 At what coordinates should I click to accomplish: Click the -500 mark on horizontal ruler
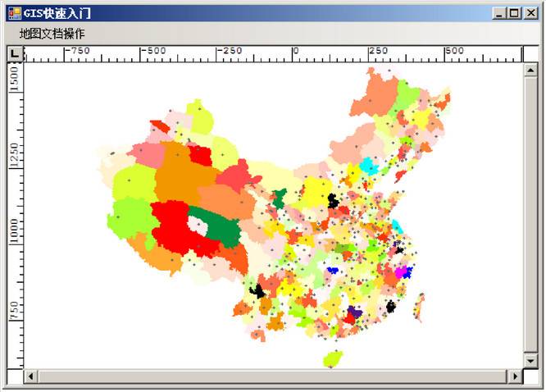click(x=153, y=51)
